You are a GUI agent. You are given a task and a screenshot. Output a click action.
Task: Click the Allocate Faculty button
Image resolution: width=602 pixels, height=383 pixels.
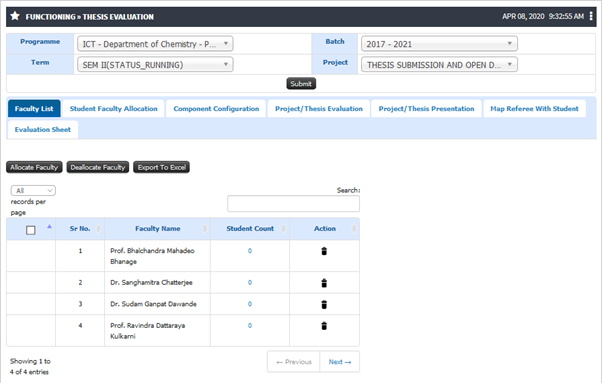(x=34, y=167)
